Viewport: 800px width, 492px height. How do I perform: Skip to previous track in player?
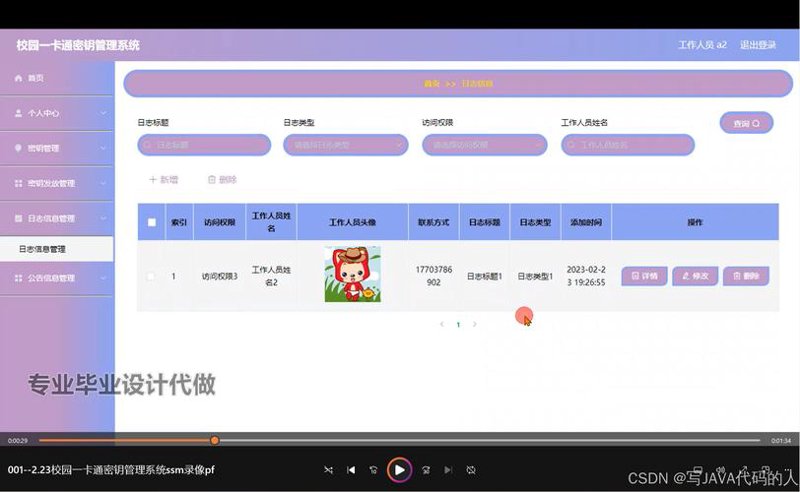tap(351, 470)
